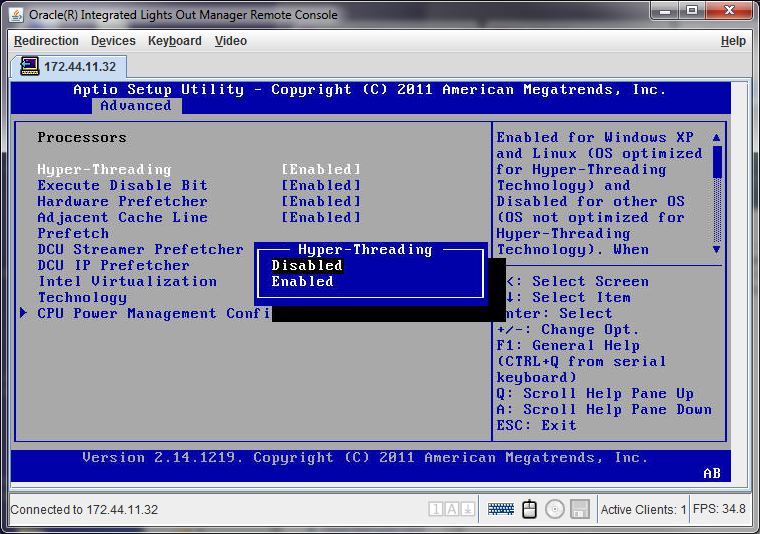Viewport: 760px width, 534px height.
Task: Toggle Hardware Prefetcher [Enabled] value
Action: 321,202
